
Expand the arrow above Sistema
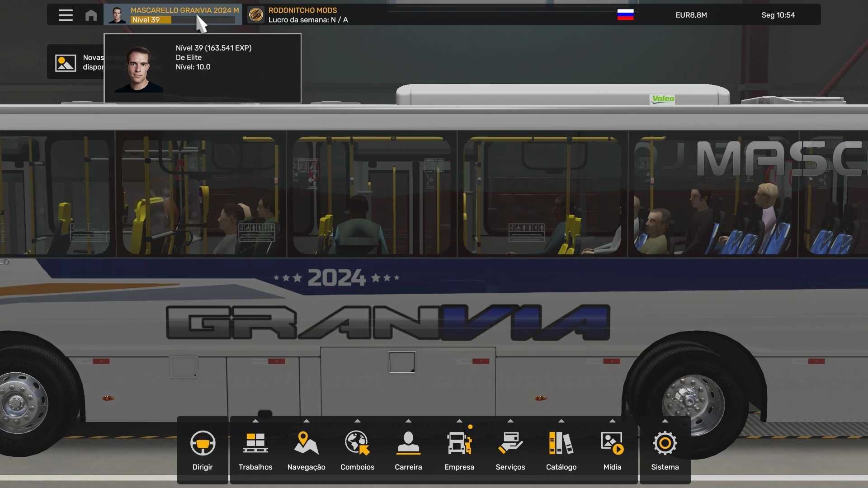tap(665, 421)
